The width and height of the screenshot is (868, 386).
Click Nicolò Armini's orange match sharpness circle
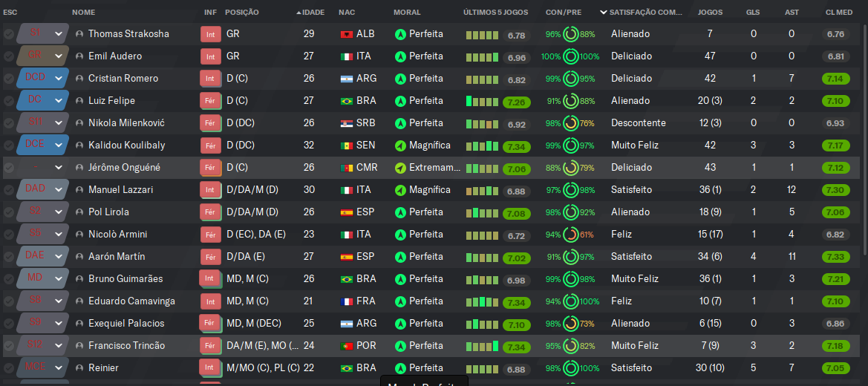(x=571, y=235)
